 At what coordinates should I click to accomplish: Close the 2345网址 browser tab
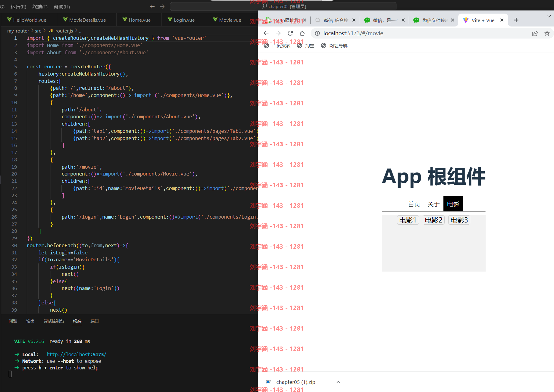pyautogui.click(x=305, y=20)
